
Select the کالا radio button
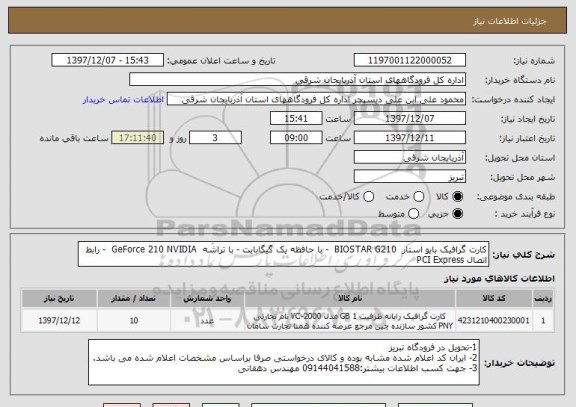click(x=457, y=197)
